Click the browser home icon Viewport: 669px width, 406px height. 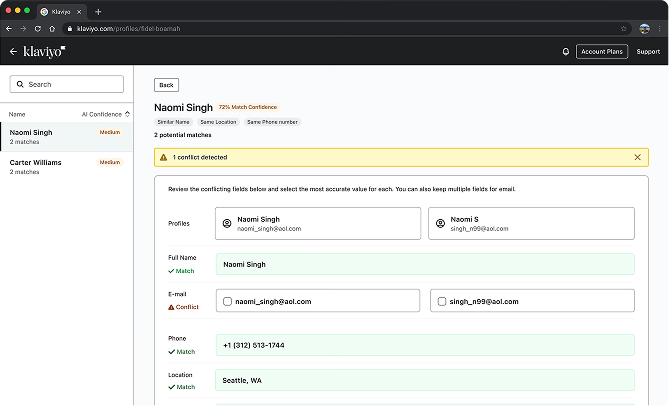click(52, 29)
